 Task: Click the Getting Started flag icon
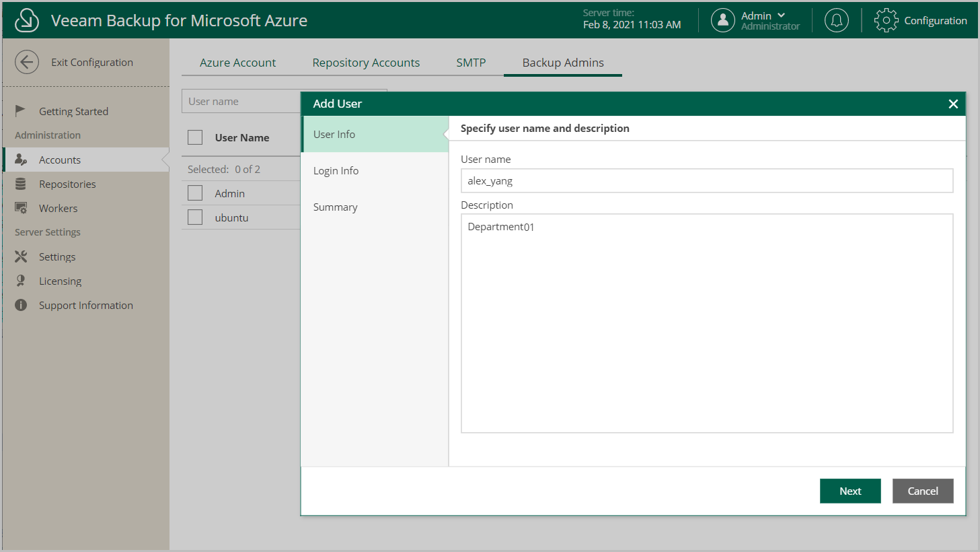coord(20,110)
